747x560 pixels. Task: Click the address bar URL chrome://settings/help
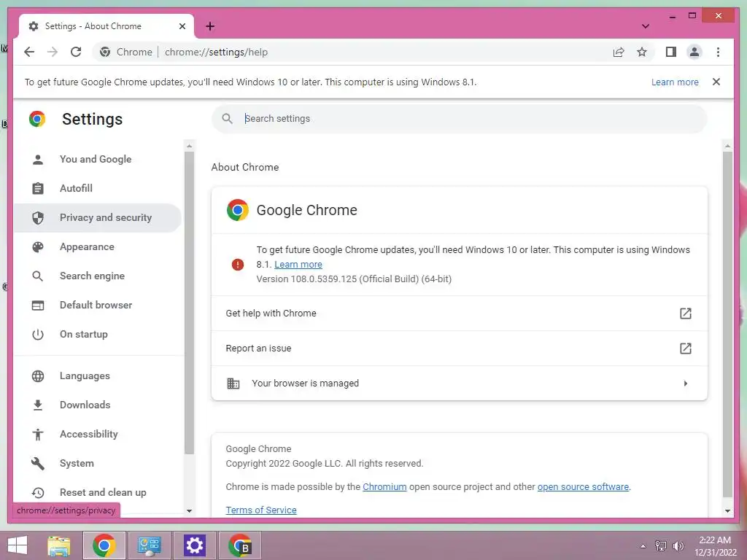tap(216, 52)
